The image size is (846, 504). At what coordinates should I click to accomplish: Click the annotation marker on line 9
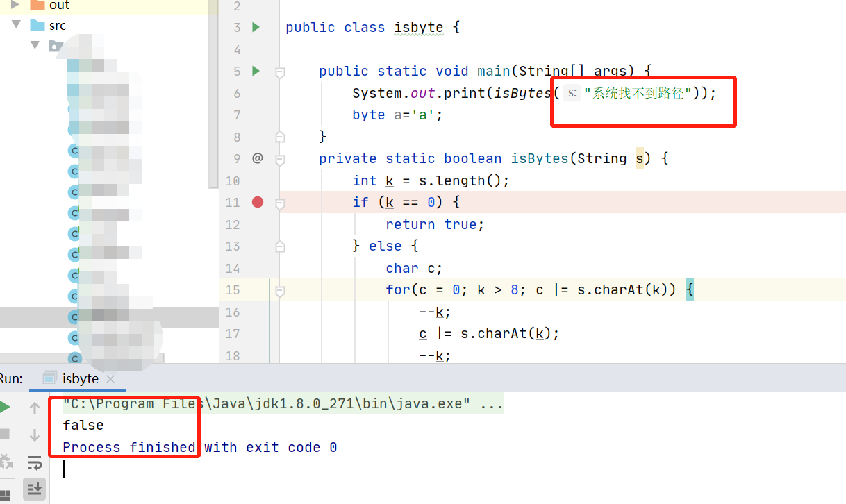pos(257,158)
